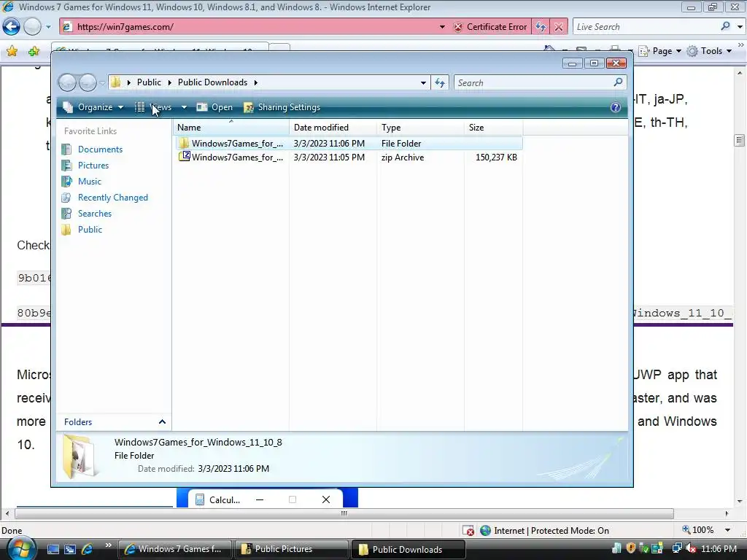The image size is (747, 560).
Task: Click Show Desktop quick launch icon
Action: click(x=53, y=549)
